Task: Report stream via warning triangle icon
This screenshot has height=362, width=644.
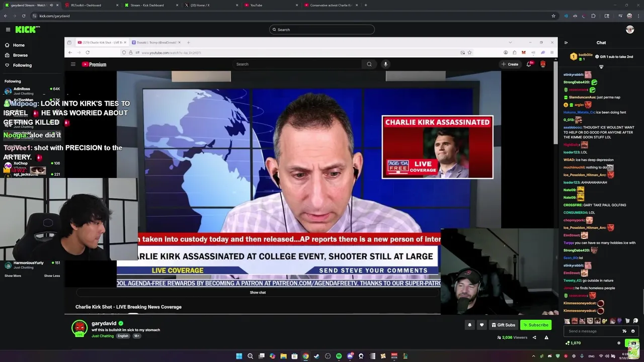Action: [x=546, y=337]
